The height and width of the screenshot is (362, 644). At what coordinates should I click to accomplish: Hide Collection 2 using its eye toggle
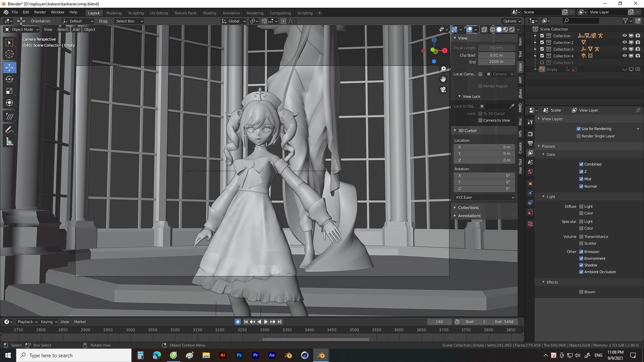[x=624, y=42]
